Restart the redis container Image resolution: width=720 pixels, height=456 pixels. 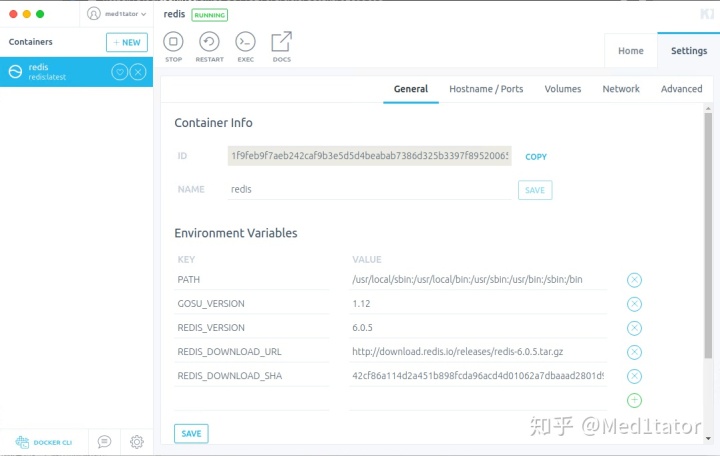coord(209,42)
